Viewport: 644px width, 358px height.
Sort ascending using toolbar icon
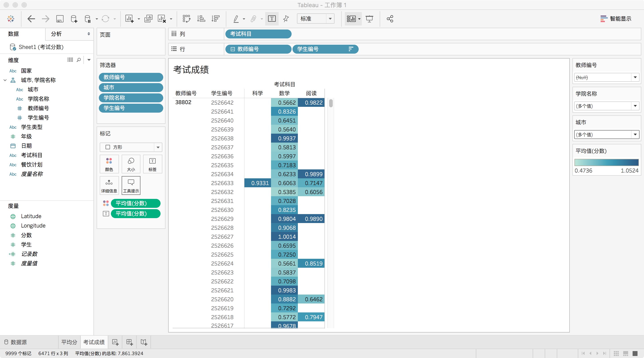pyautogui.click(x=201, y=19)
